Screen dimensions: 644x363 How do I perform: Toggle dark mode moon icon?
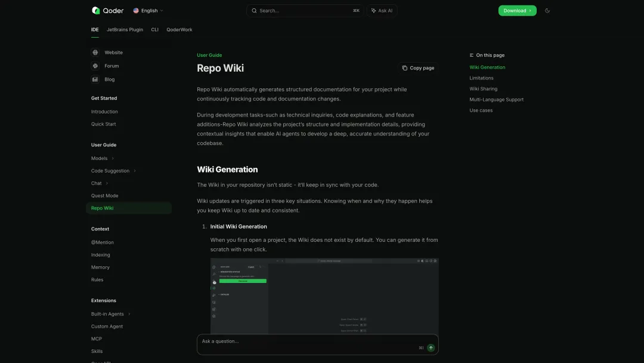(547, 11)
